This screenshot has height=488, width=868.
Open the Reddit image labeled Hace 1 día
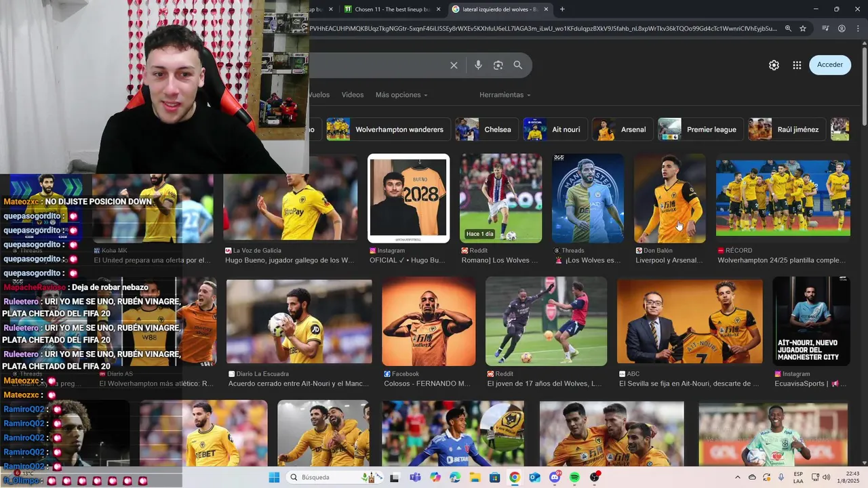(x=500, y=199)
